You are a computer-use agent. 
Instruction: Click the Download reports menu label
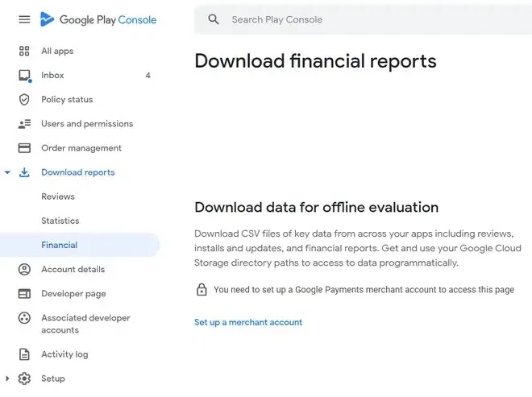click(x=78, y=172)
